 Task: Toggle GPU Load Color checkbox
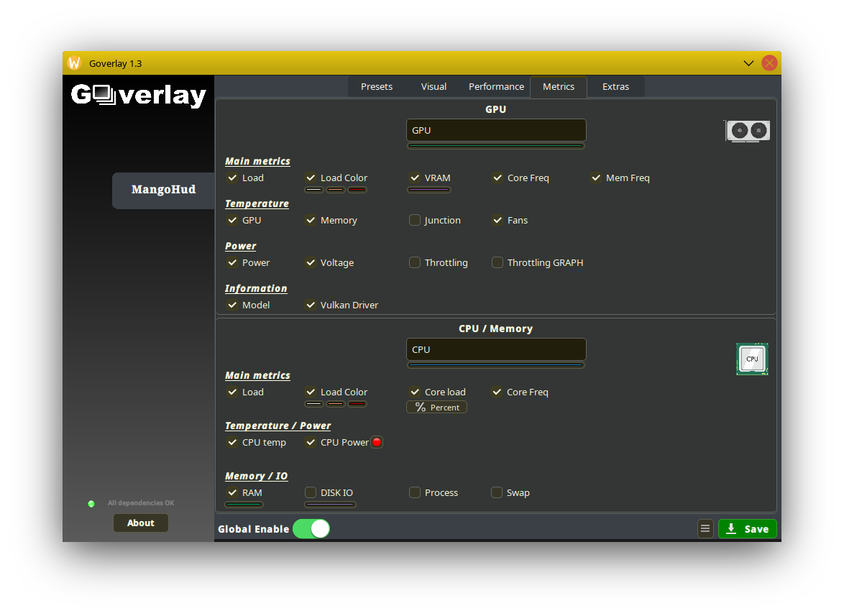(311, 178)
